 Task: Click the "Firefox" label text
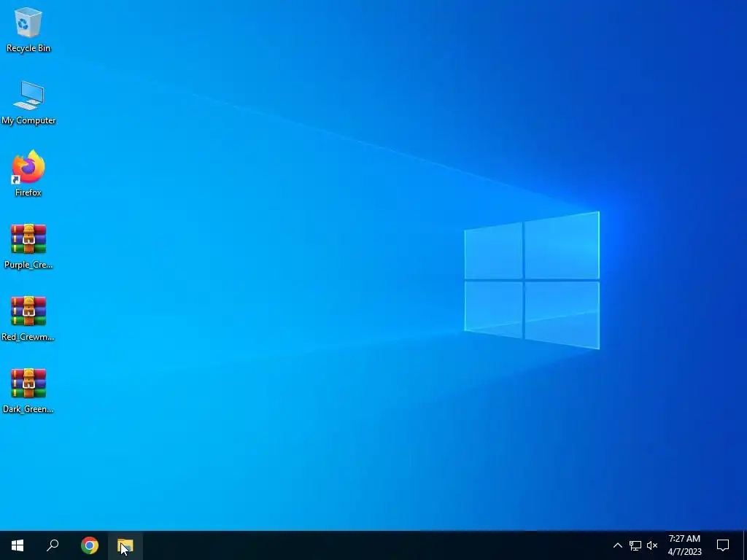tap(28, 192)
